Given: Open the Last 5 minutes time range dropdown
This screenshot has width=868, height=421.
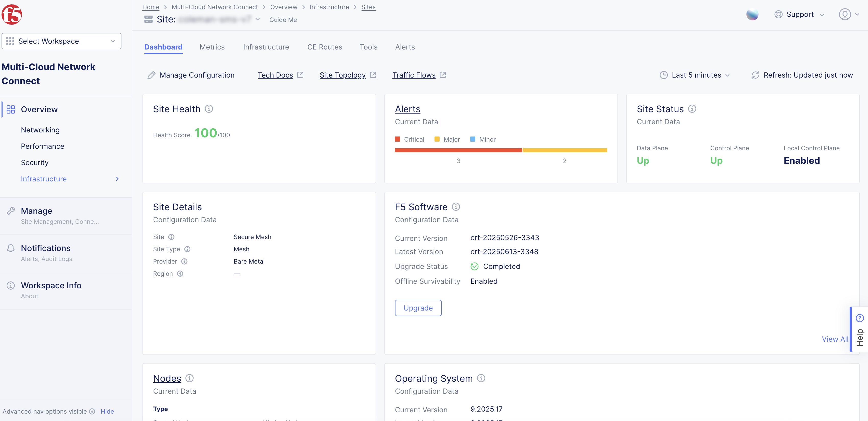Looking at the screenshot, I should [695, 75].
